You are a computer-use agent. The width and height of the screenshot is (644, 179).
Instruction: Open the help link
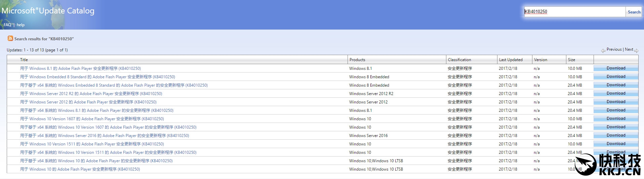(x=21, y=25)
